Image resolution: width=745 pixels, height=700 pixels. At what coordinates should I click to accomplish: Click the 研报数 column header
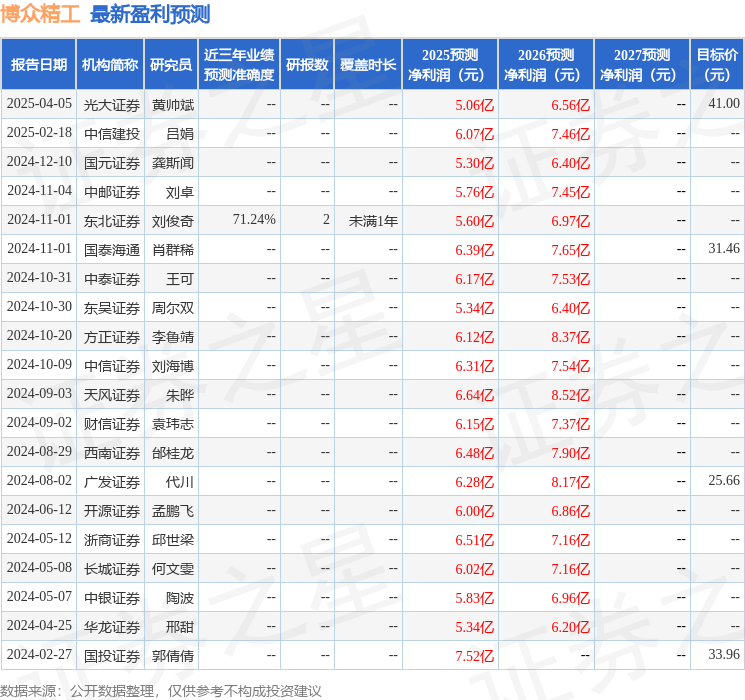click(307, 65)
